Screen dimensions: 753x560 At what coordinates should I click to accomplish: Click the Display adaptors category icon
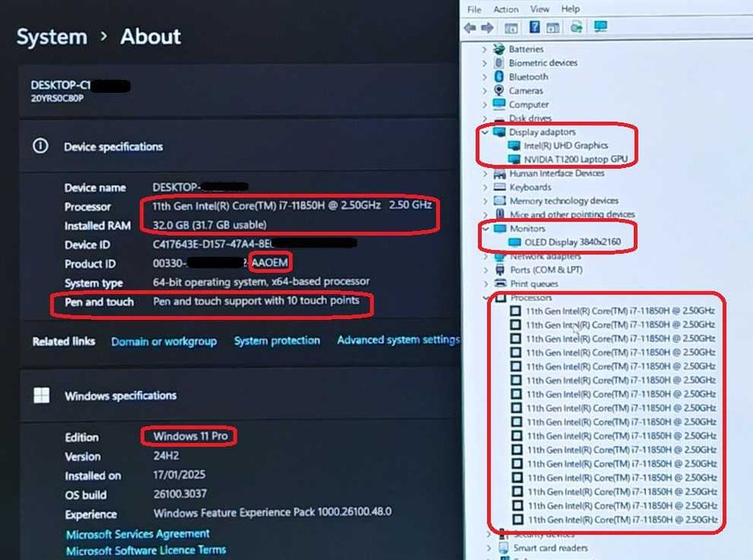click(x=499, y=131)
